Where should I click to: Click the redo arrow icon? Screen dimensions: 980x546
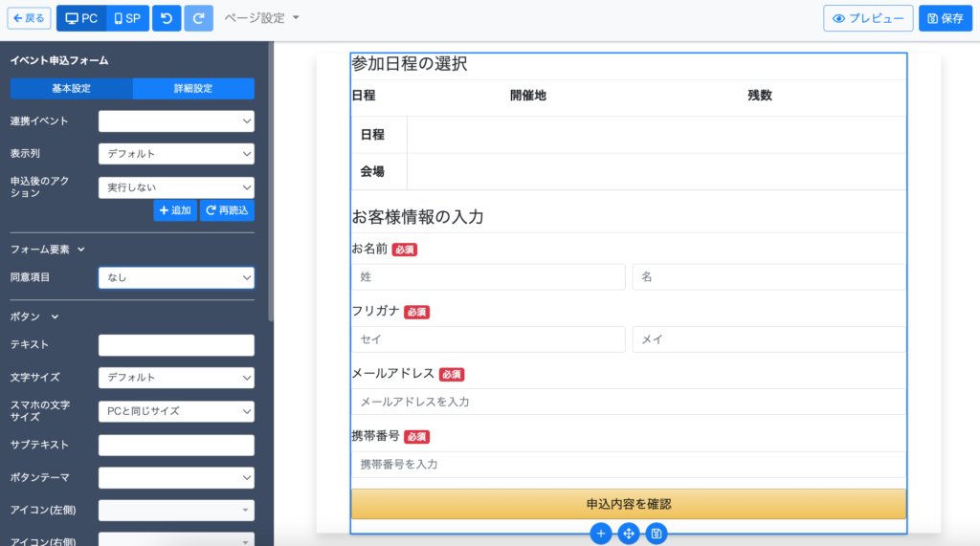198,18
